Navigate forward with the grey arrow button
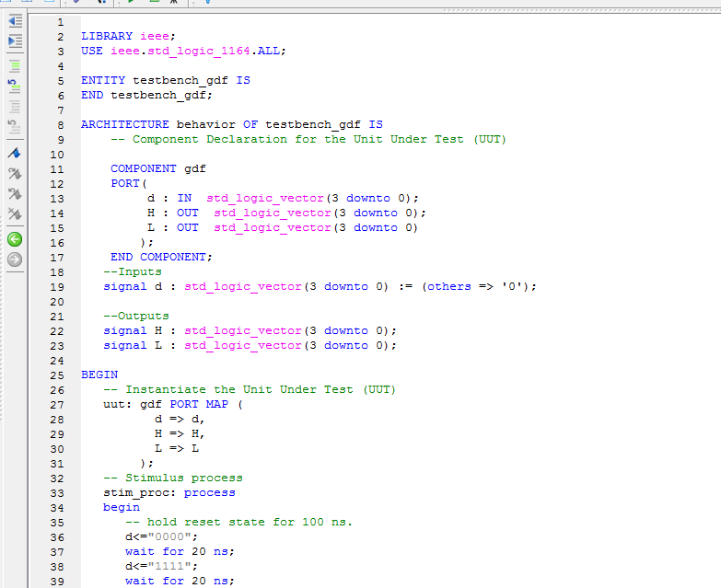Screen dimensions: 721x588 click(15, 259)
